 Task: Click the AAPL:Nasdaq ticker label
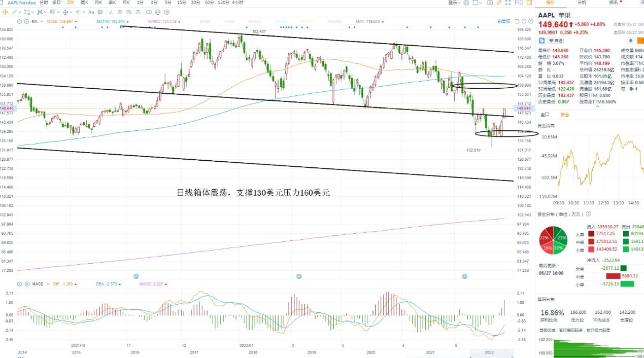(21, 3)
